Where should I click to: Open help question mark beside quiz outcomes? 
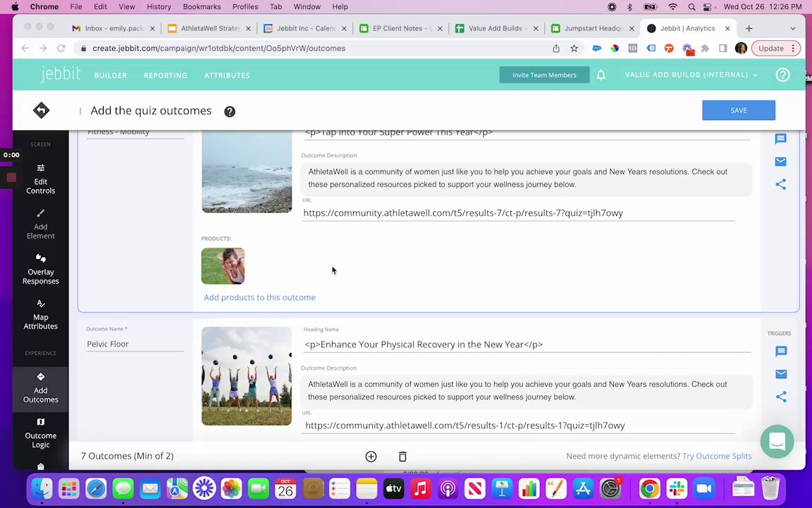click(229, 111)
